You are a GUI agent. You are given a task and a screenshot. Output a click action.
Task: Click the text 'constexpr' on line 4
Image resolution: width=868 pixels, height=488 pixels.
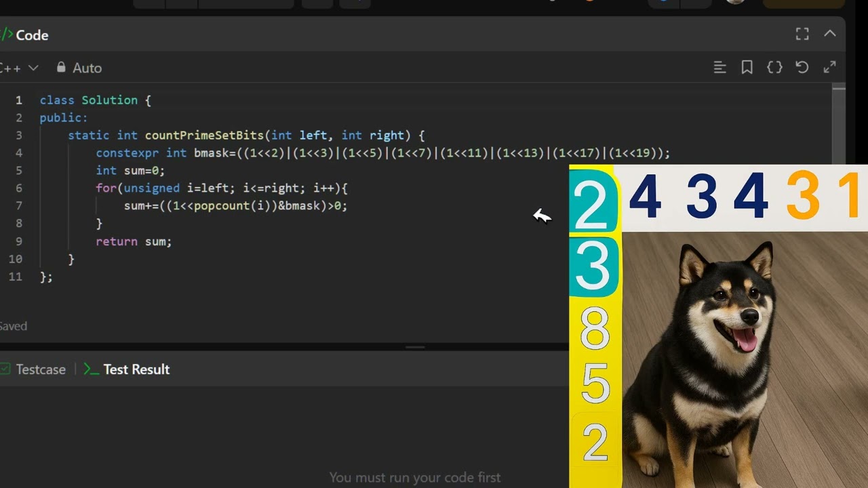(x=127, y=153)
